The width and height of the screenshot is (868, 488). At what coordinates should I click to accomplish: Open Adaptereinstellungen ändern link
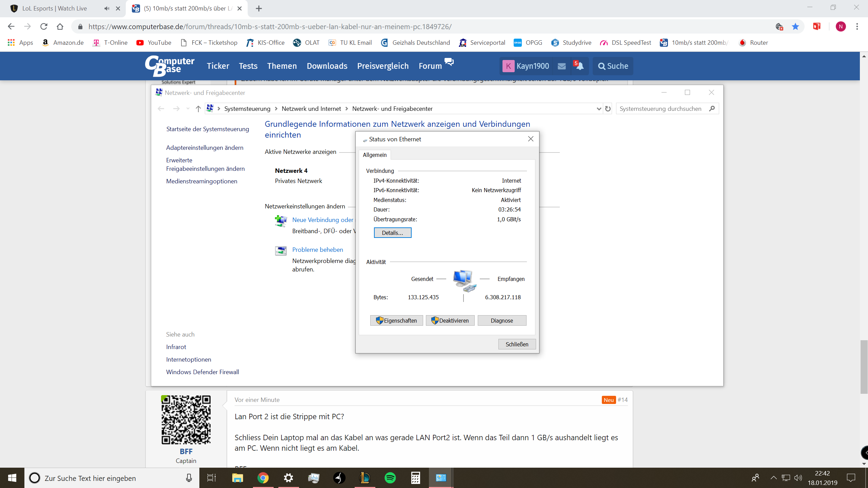point(204,148)
